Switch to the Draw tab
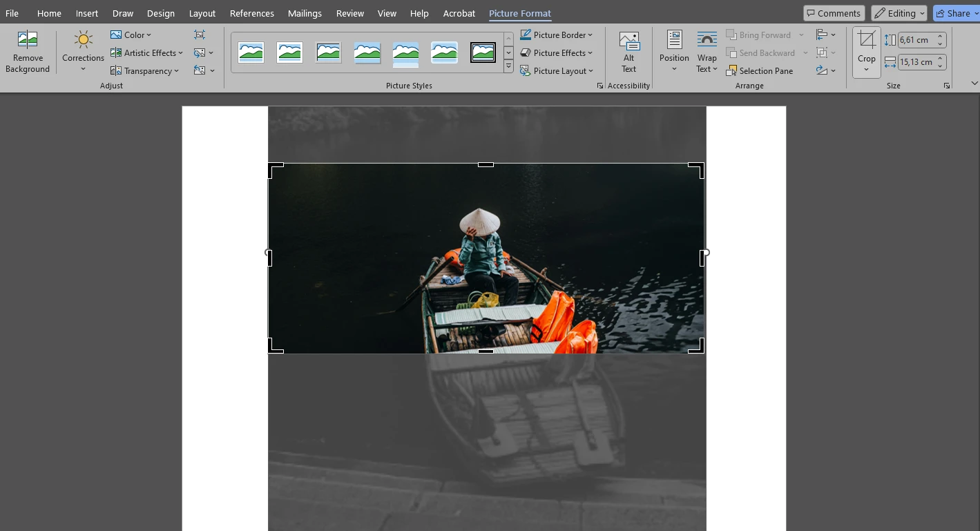The height and width of the screenshot is (531, 980). point(123,13)
